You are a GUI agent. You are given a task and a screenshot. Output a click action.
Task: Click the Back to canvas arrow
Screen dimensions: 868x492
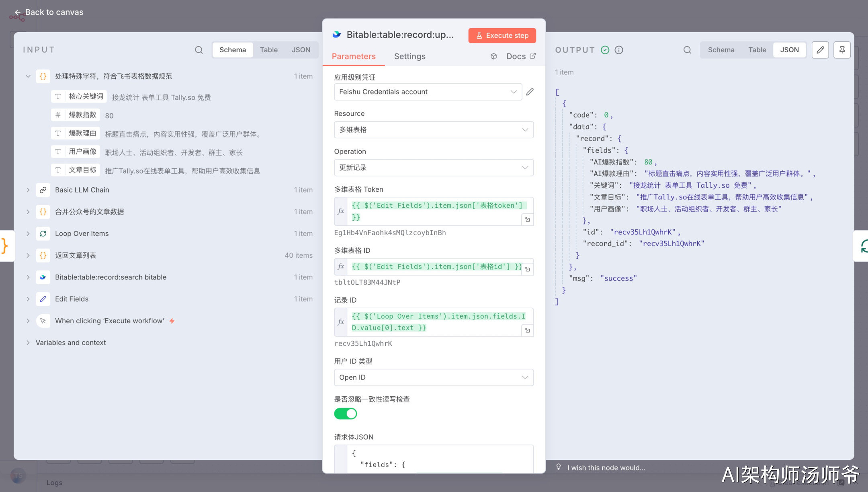18,12
